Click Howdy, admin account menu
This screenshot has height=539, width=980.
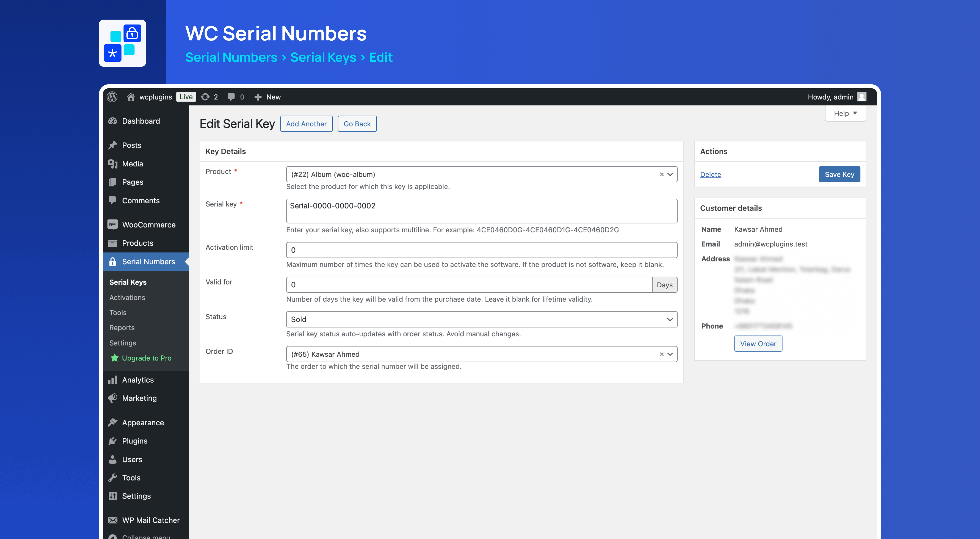pos(837,97)
